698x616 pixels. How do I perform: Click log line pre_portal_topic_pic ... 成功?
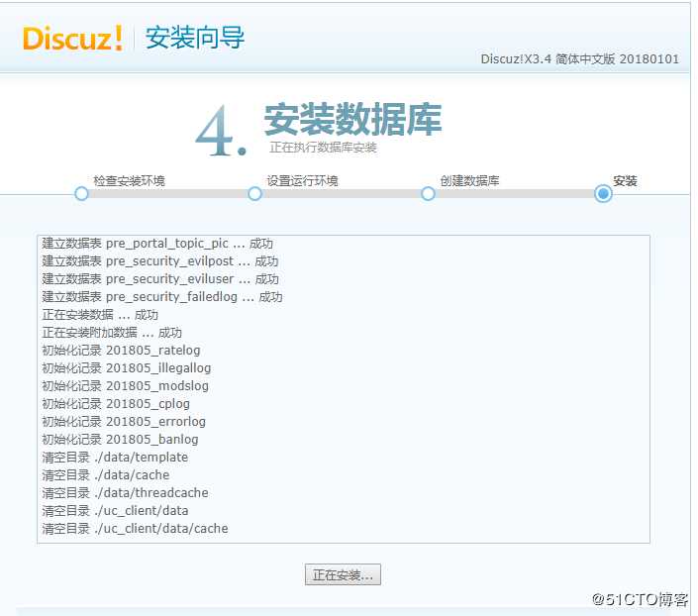(157, 244)
